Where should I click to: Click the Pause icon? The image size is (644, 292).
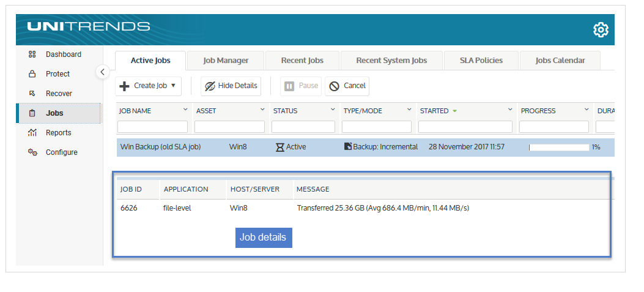[289, 86]
